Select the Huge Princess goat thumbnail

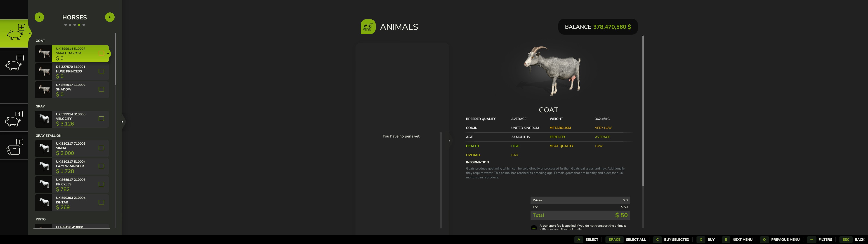43,71
